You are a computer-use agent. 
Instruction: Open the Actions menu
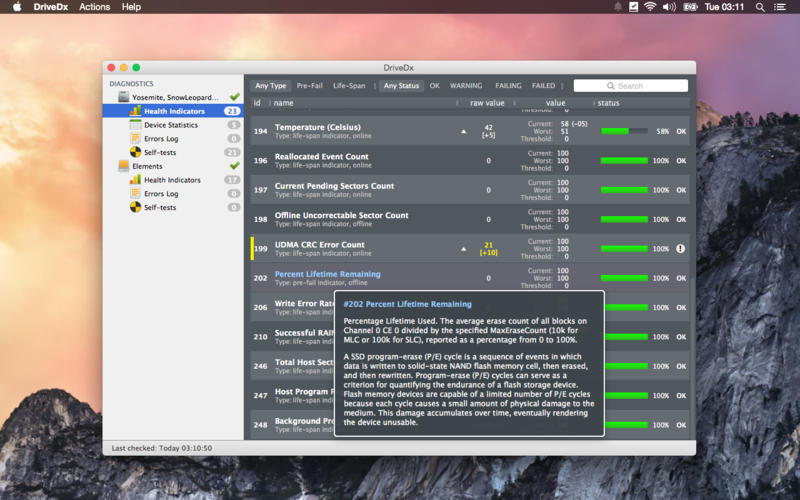95,7
